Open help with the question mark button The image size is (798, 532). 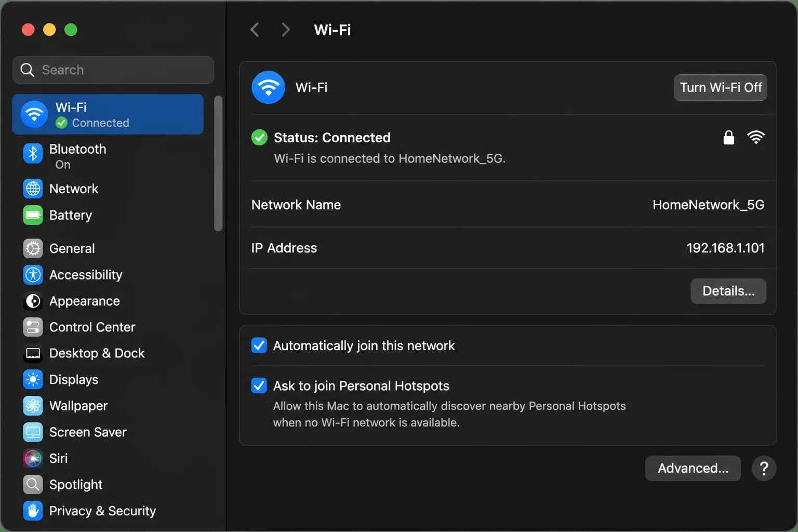pos(764,469)
